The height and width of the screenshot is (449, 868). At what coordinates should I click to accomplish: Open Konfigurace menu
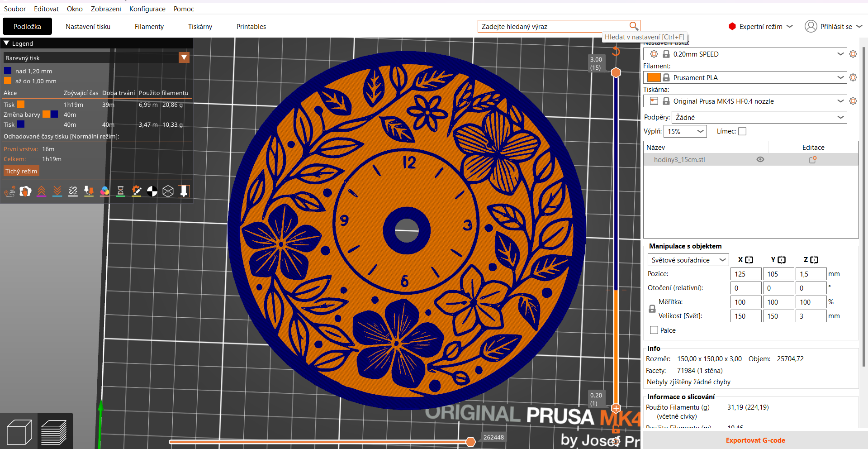pos(147,9)
